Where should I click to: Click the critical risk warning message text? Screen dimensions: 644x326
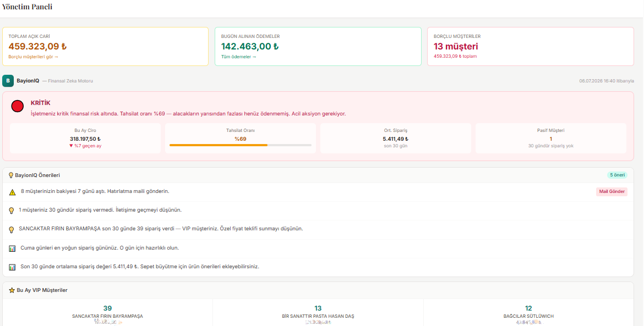point(188,114)
